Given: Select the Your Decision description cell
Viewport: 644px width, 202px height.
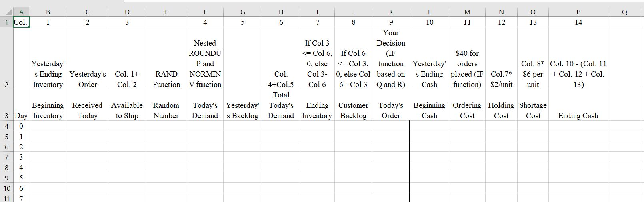Looking at the screenshot, I should [391, 59].
